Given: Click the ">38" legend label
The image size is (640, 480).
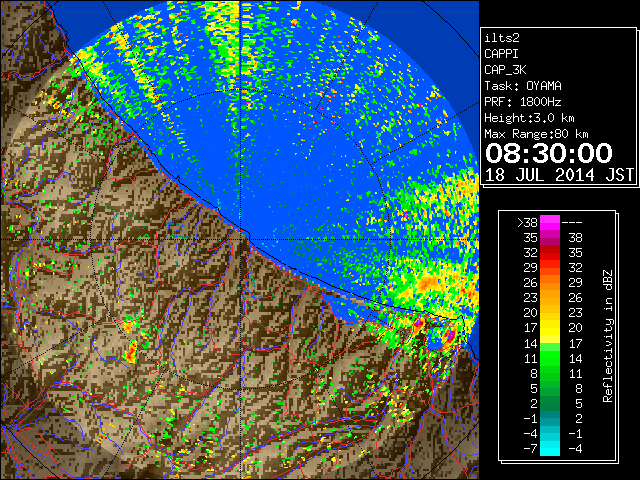Looking at the screenshot, I should pyautogui.click(x=527, y=223).
